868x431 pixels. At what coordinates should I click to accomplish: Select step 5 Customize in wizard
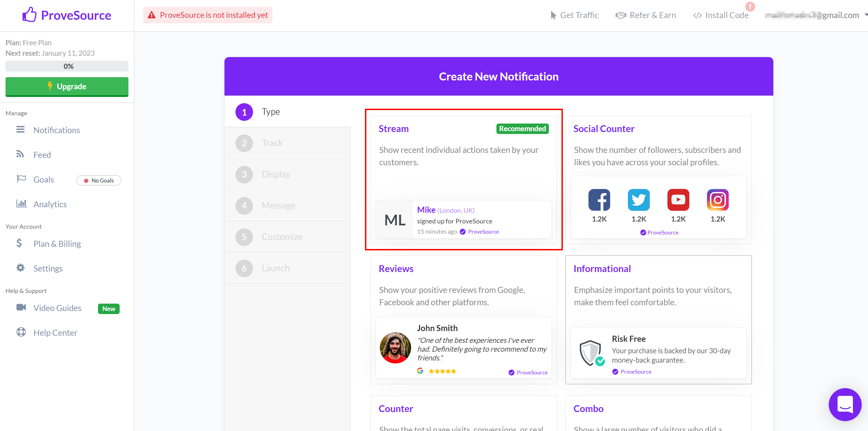[287, 237]
